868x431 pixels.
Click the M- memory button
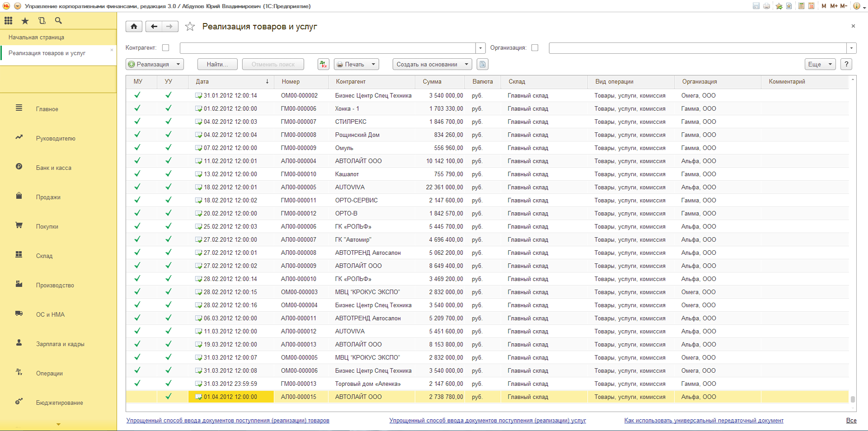click(844, 6)
